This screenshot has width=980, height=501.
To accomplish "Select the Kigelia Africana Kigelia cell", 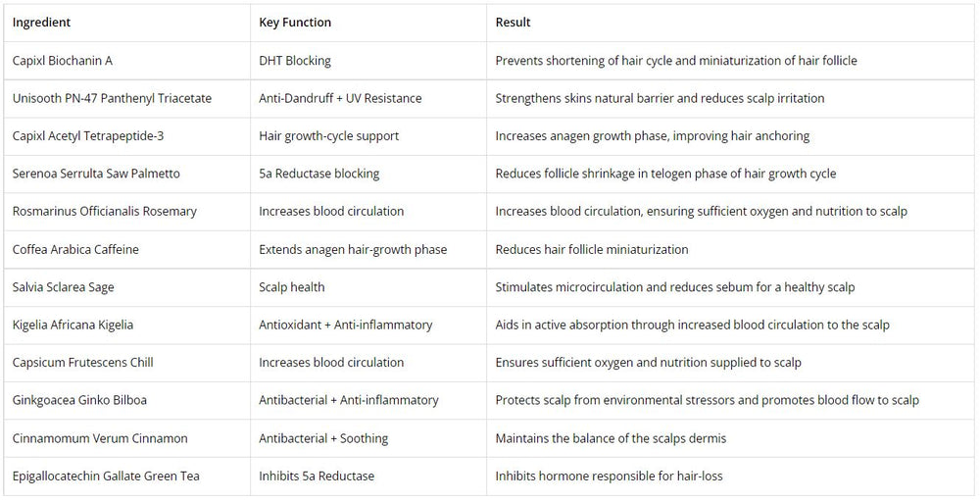I will click(126, 325).
